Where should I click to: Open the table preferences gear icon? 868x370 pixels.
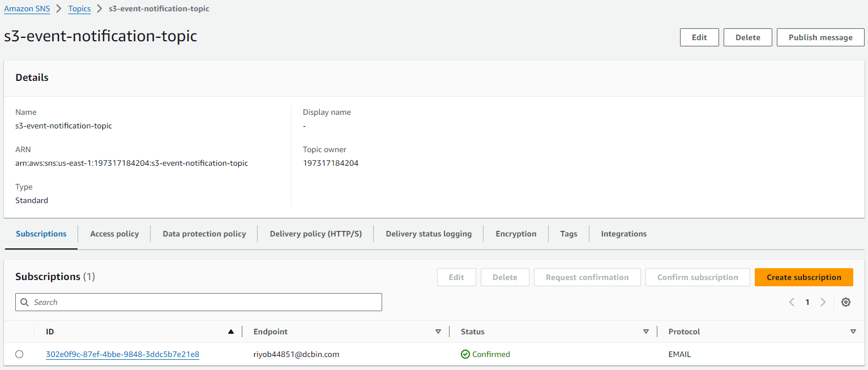coord(846,302)
